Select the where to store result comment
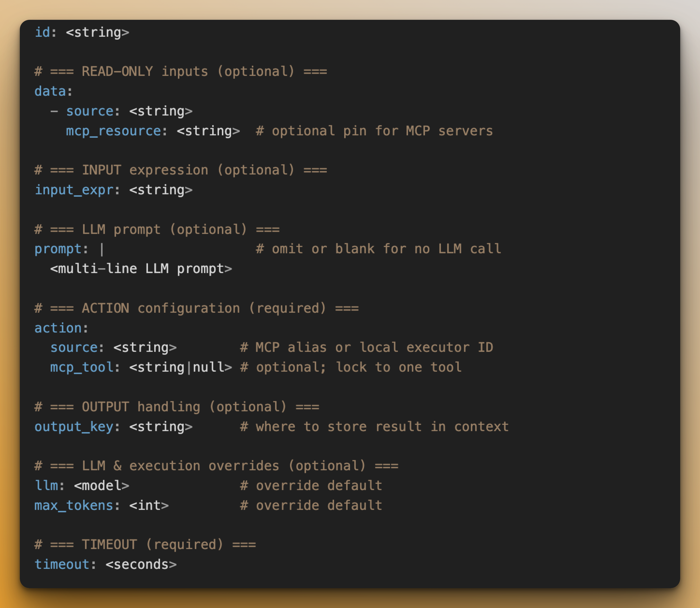 pos(374,427)
